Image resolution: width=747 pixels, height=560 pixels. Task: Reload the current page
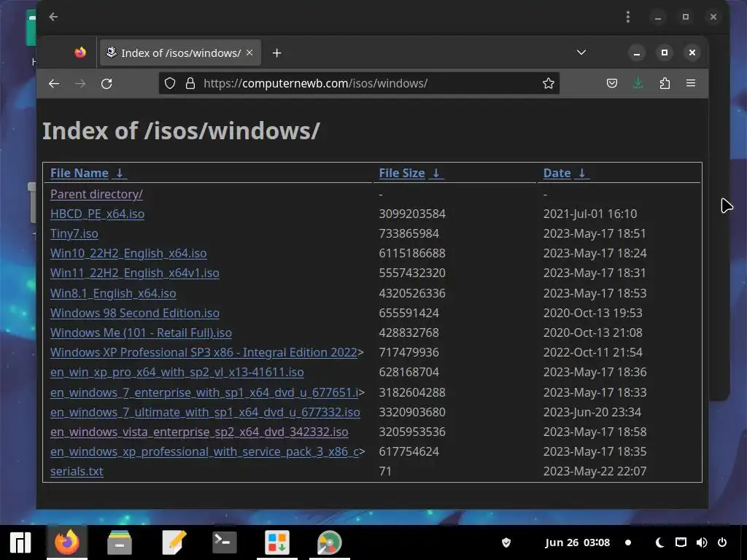click(x=107, y=84)
